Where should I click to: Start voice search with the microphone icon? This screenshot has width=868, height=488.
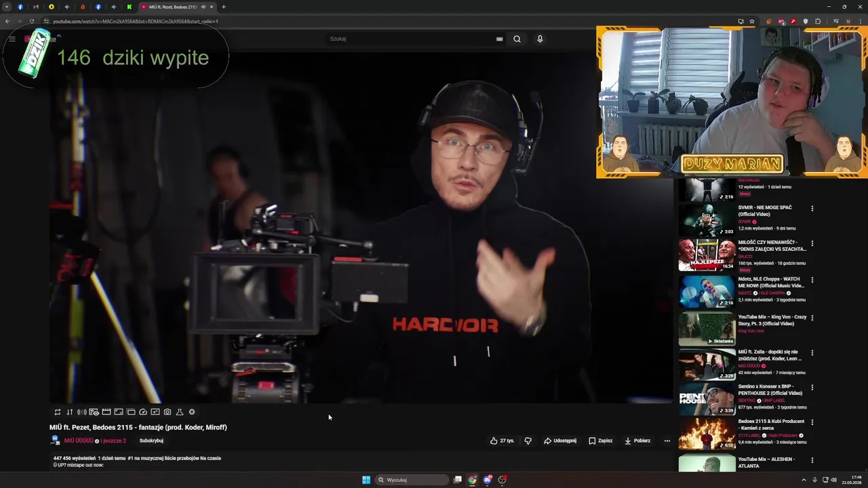click(x=540, y=39)
